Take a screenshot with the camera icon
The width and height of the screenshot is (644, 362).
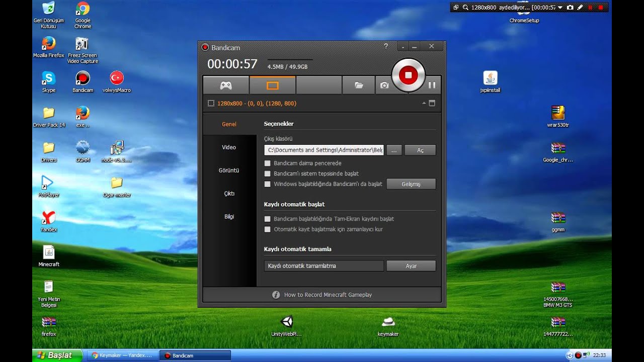(384, 85)
